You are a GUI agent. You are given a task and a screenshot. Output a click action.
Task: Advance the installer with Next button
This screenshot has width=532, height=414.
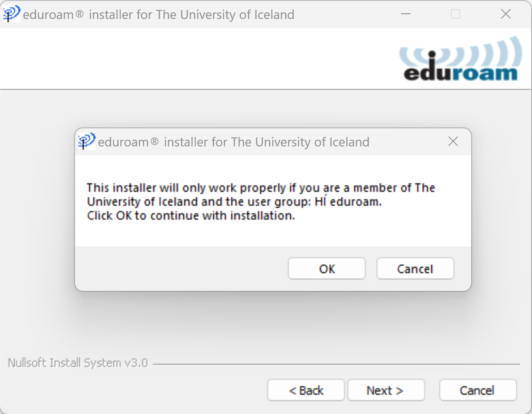pos(386,390)
